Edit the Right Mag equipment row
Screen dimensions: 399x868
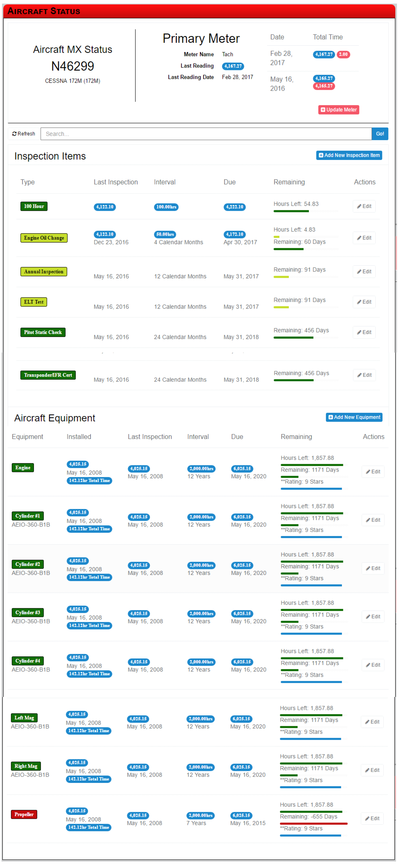point(372,770)
